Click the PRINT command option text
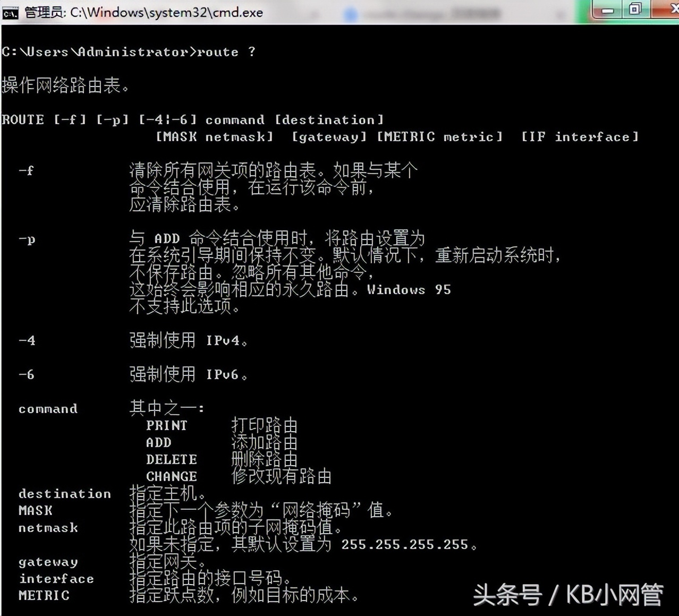Screen dimensions: 679x616 (166, 425)
